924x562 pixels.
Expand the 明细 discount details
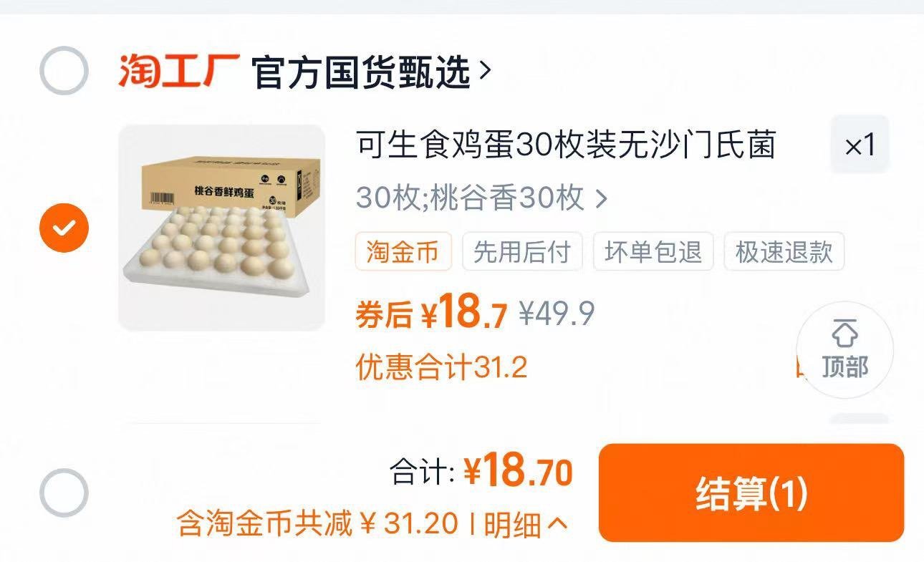click(526, 524)
